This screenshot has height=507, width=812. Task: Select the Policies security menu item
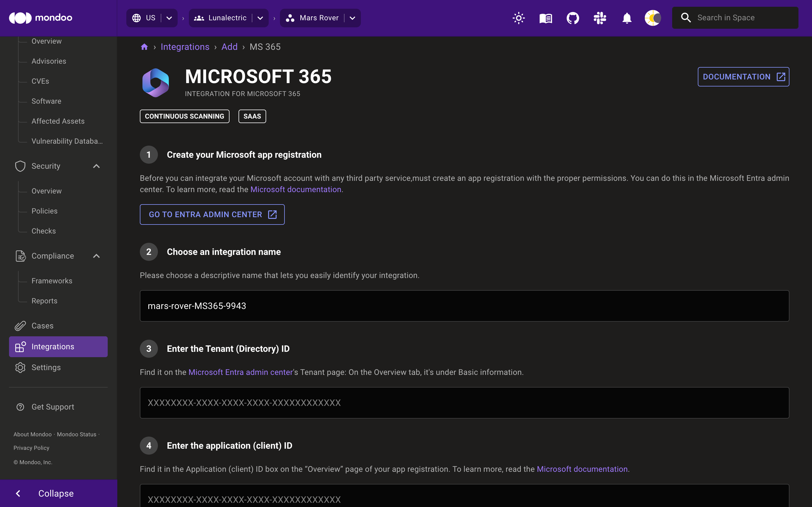pyautogui.click(x=45, y=211)
